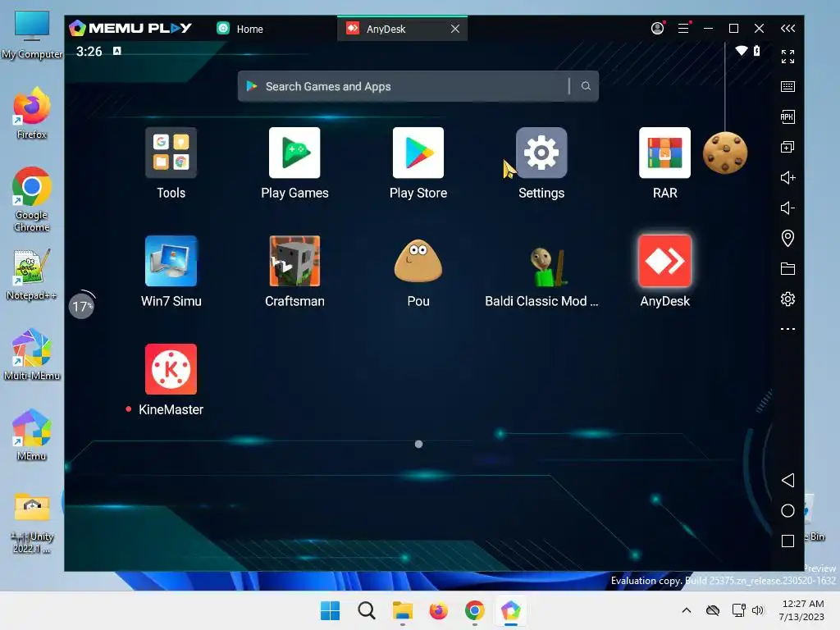Open Google Chrome desktop shortcut

click(x=32, y=199)
